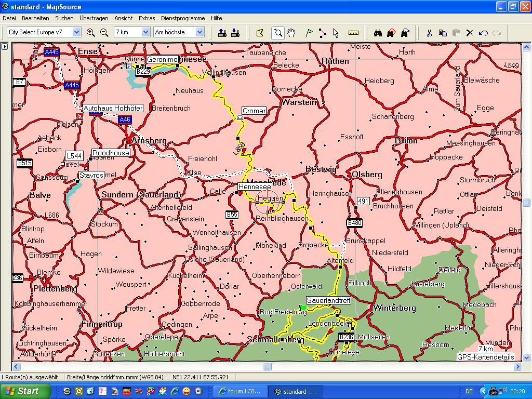The width and height of the screenshot is (532, 399).
Task: Click the cut scissors icon
Action: click(x=429, y=33)
